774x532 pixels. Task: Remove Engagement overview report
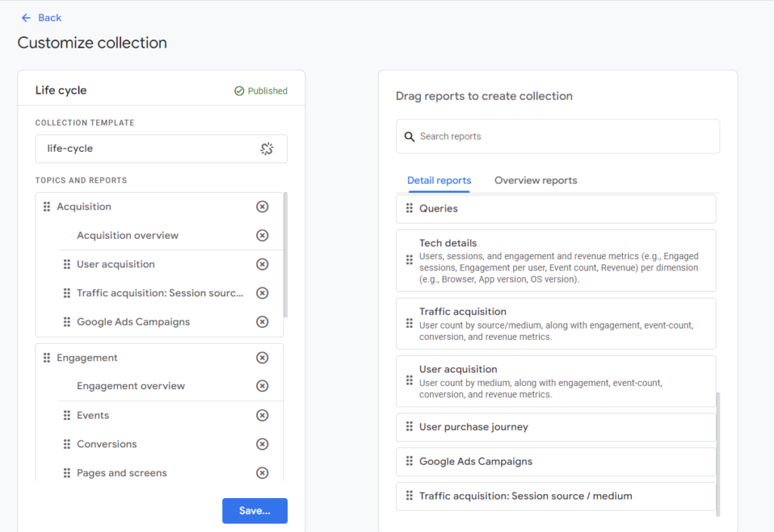click(262, 386)
